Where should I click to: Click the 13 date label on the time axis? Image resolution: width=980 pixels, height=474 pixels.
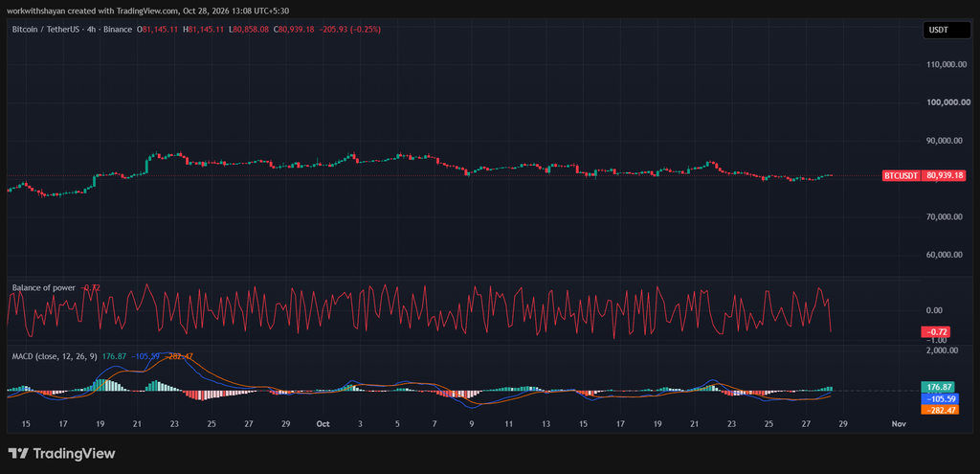point(546,424)
